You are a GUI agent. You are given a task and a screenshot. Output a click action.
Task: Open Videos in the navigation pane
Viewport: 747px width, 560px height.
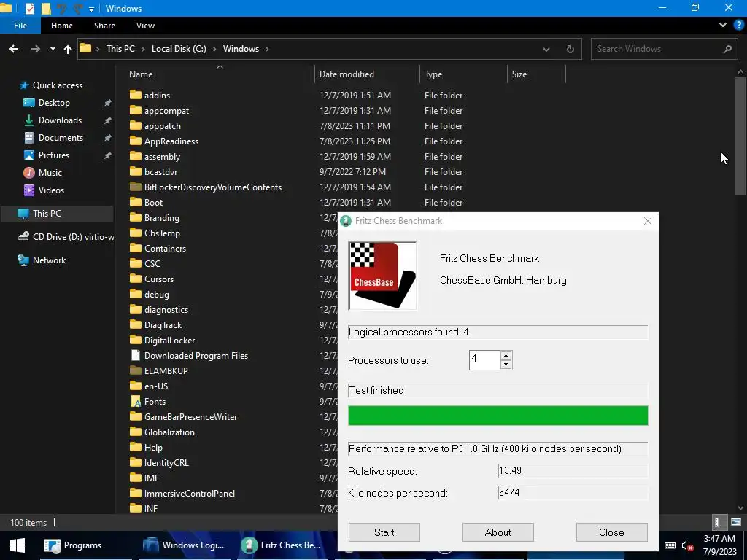(x=51, y=190)
